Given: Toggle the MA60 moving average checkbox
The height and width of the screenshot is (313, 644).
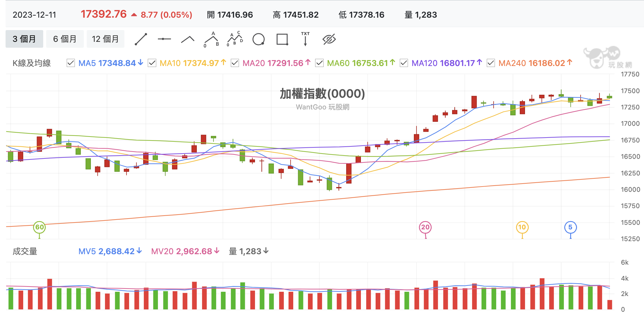Looking at the screenshot, I should click(319, 63).
